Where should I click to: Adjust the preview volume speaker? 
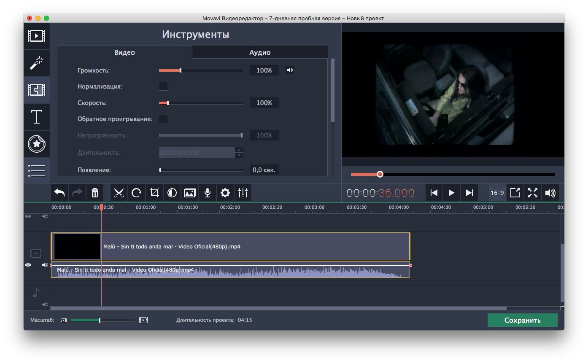[x=550, y=193]
